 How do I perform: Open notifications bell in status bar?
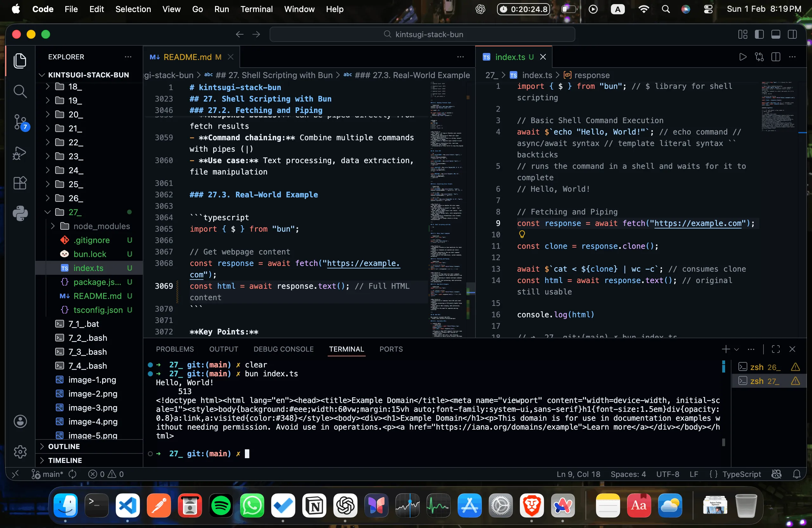coord(796,474)
